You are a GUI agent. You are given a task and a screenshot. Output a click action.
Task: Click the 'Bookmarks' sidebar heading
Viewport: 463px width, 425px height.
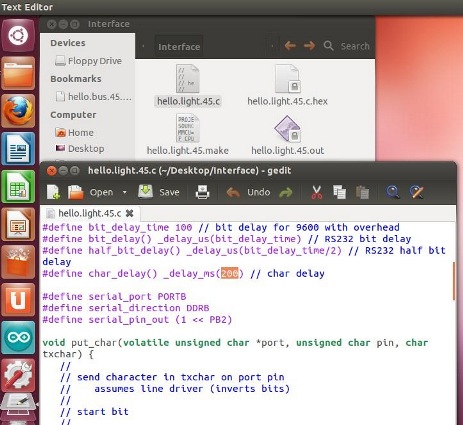coord(76,79)
